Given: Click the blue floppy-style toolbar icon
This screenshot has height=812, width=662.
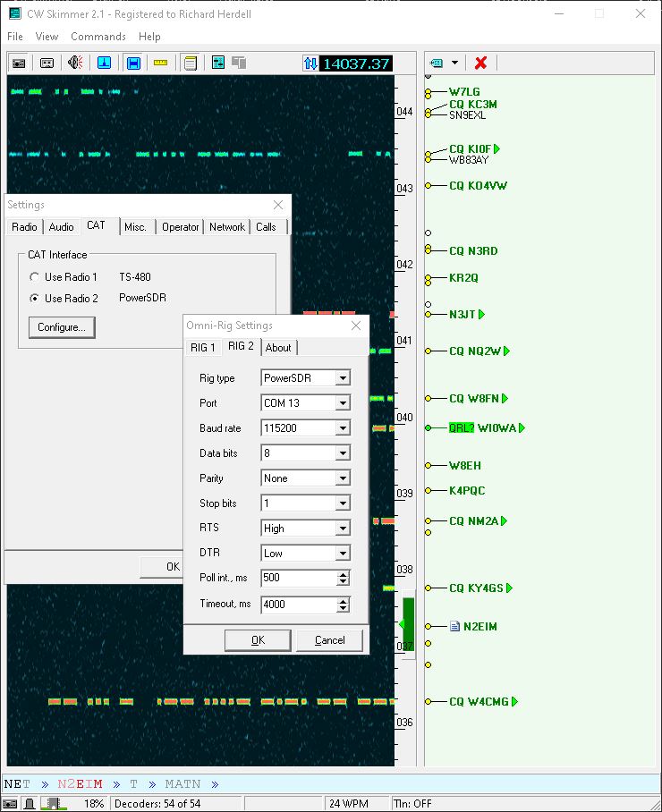Looking at the screenshot, I should click(133, 63).
